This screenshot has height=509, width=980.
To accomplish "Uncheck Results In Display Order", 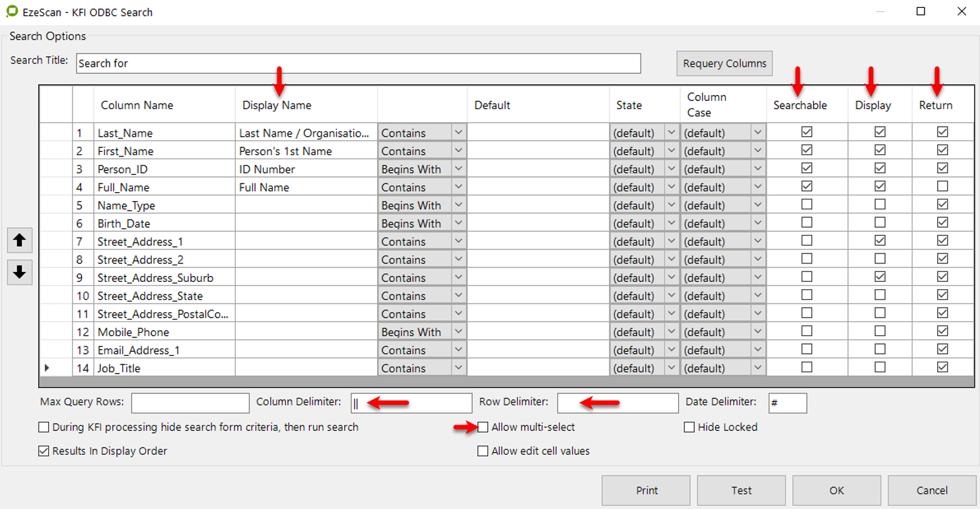I will 44,451.
